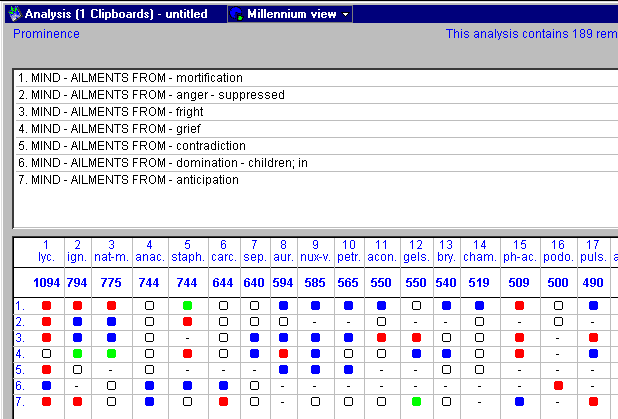Click the score 775 under nat-m.
The image size is (618, 419).
point(111,283)
